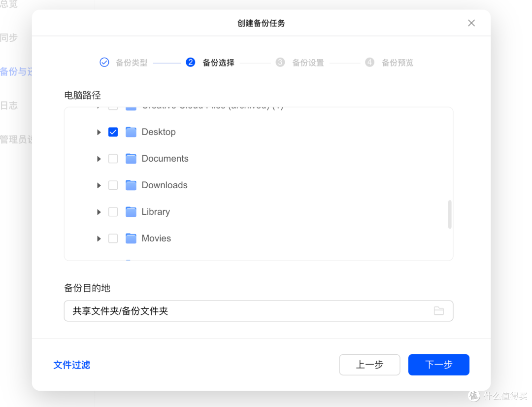Screen dimensions: 532x407
Task: Check the Movies folder checkbox
Action: (x=113, y=238)
